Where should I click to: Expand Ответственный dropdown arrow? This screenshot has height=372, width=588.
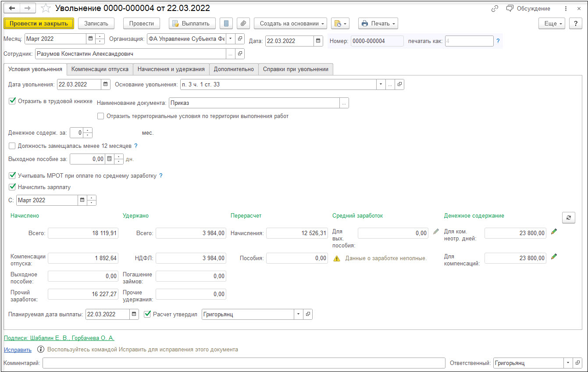(x=569, y=363)
